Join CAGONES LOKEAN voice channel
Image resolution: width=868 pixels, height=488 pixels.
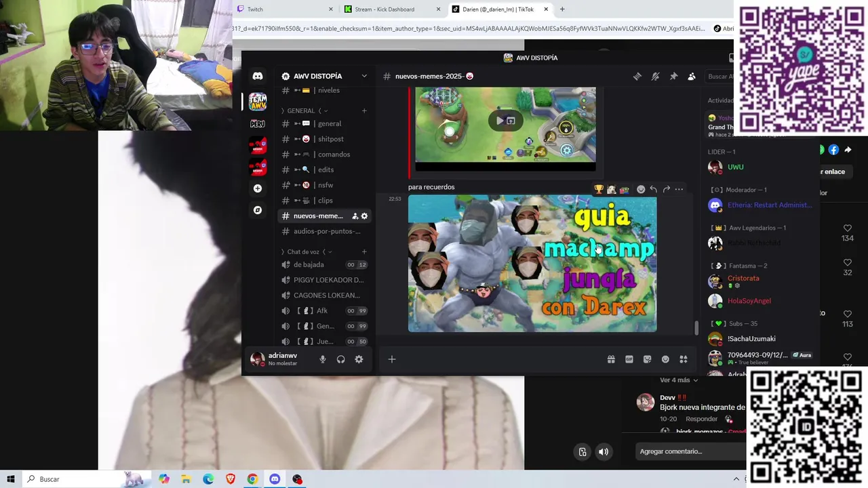click(x=324, y=296)
